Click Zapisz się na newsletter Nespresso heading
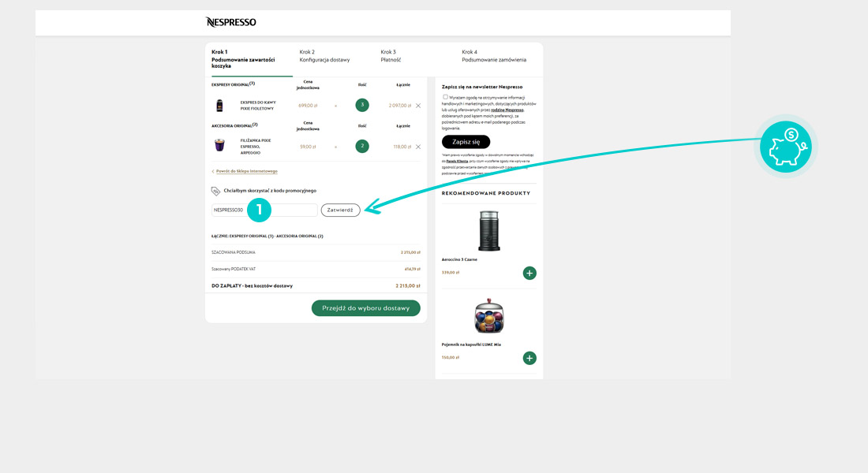The width and height of the screenshot is (868, 473). click(482, 87)
